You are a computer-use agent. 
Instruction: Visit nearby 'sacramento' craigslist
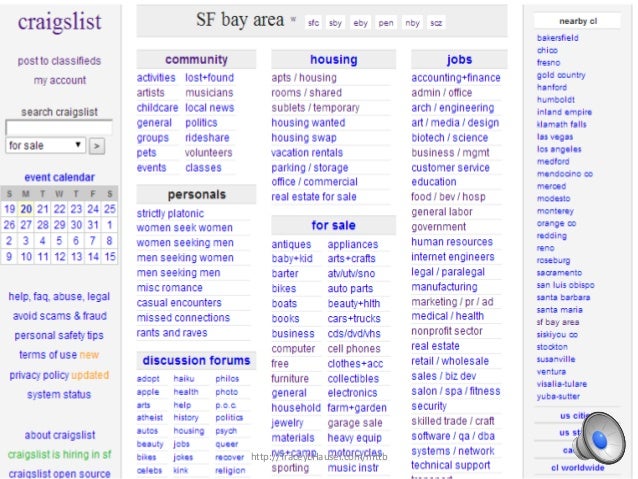[559, 273]
